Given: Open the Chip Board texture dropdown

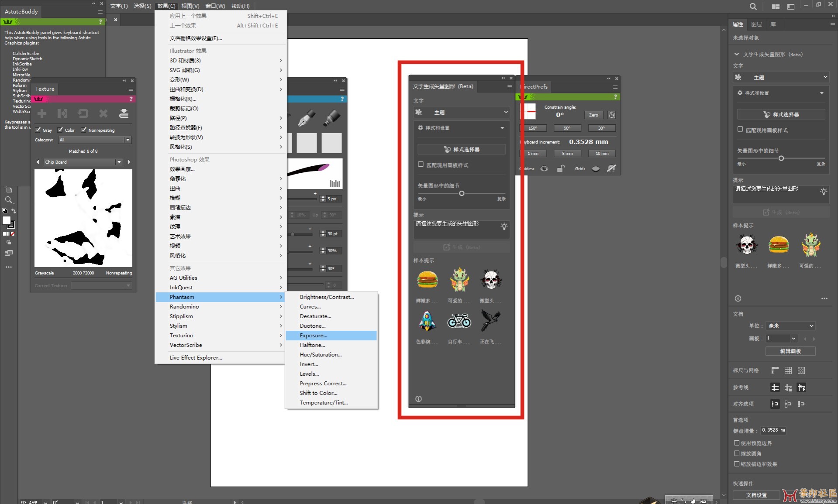Looking at the screenshot, I should point(83,162).
